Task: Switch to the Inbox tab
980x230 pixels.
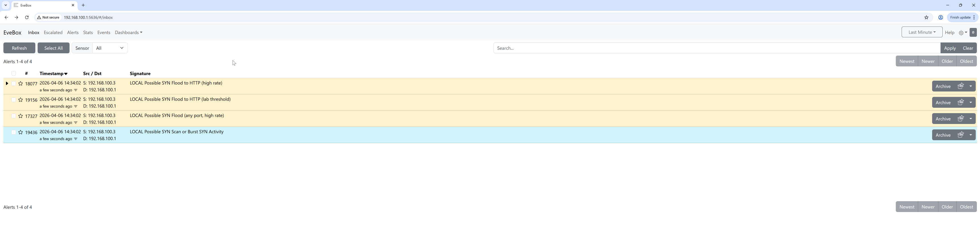Action: click(x=33, y=33)
